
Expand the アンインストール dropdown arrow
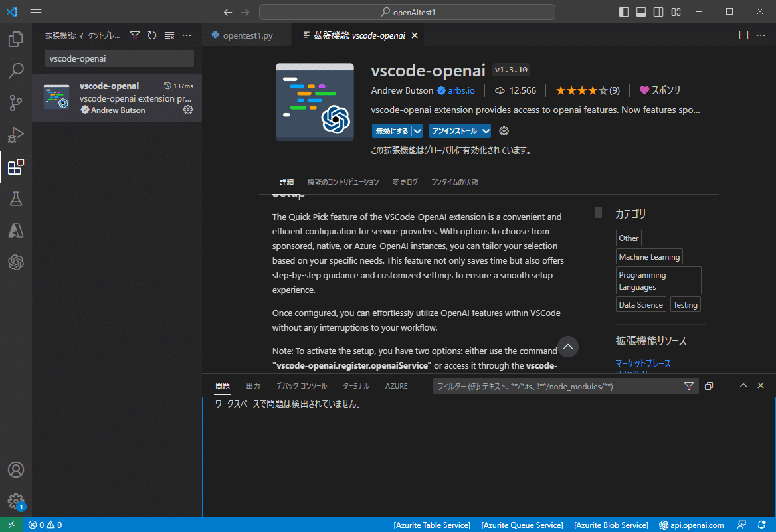(x=485, y=131)
